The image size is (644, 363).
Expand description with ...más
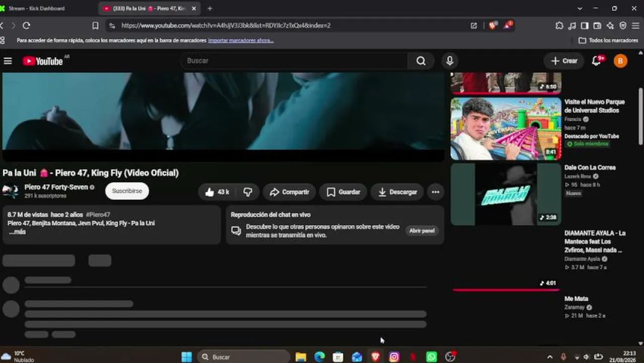[x=17, y=232]
